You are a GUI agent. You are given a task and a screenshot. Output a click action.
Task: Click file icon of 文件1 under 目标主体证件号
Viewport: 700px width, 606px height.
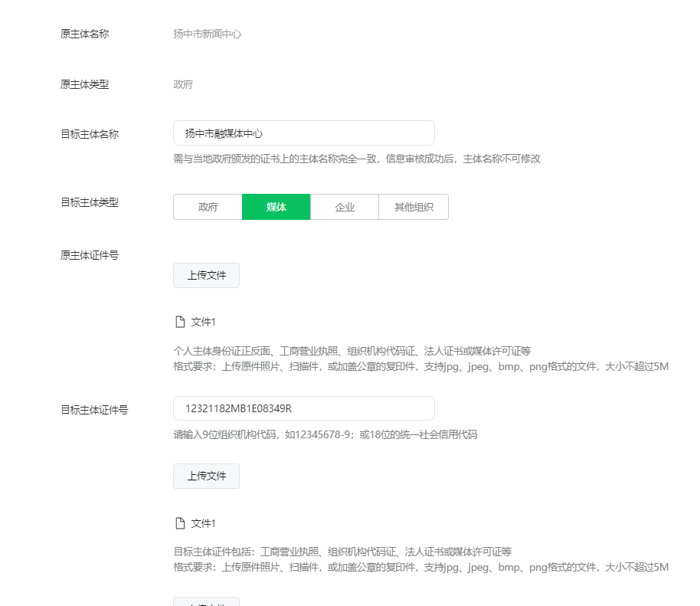tap(180, 523)
